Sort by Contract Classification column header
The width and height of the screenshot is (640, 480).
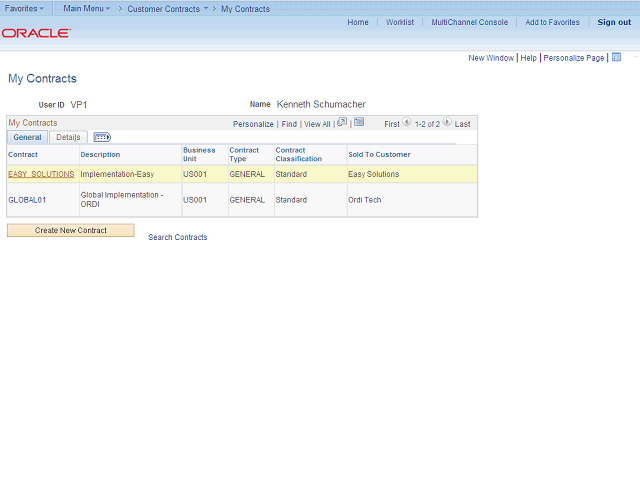[299, 155]
